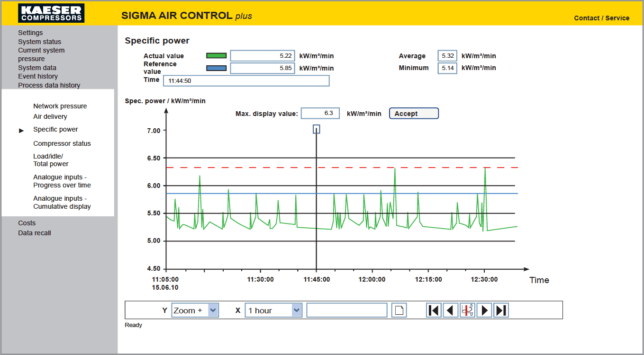Click the cursor-line graph icon
Screen dimensions: 644x355
tap(467, 311)
